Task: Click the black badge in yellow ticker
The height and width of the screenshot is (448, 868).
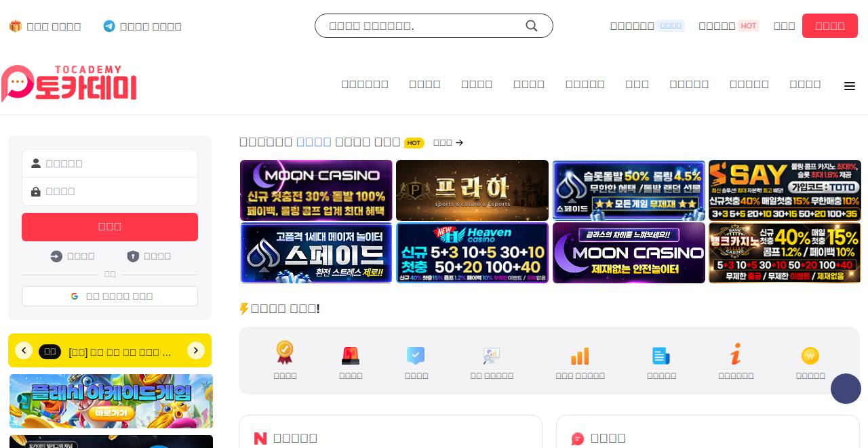Action: pyautogui.click(x=50, y=352)
